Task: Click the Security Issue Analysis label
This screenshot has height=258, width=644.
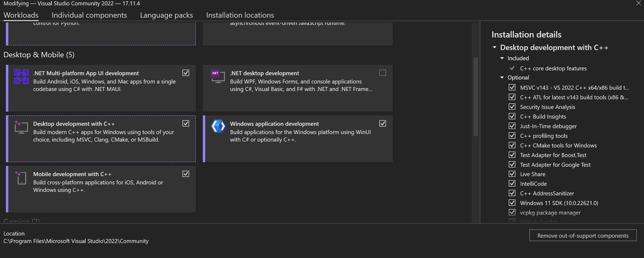Action: click(x=548, y=107)
